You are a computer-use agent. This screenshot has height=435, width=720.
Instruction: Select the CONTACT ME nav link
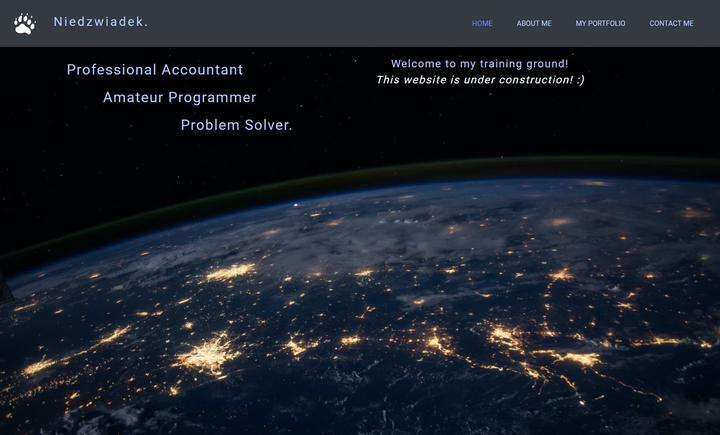pyautogui.click(x=671, y=23)
